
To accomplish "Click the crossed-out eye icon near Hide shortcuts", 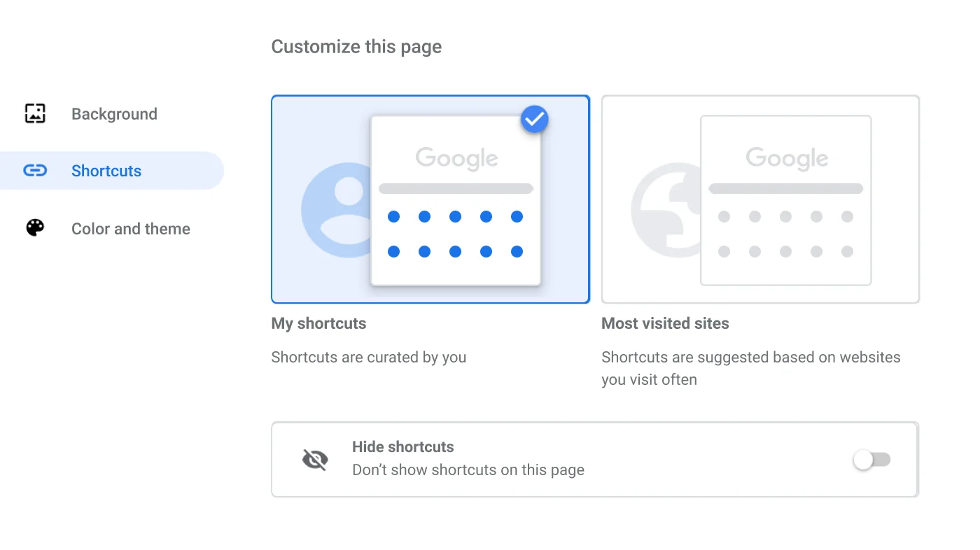I will pos(314,460).
